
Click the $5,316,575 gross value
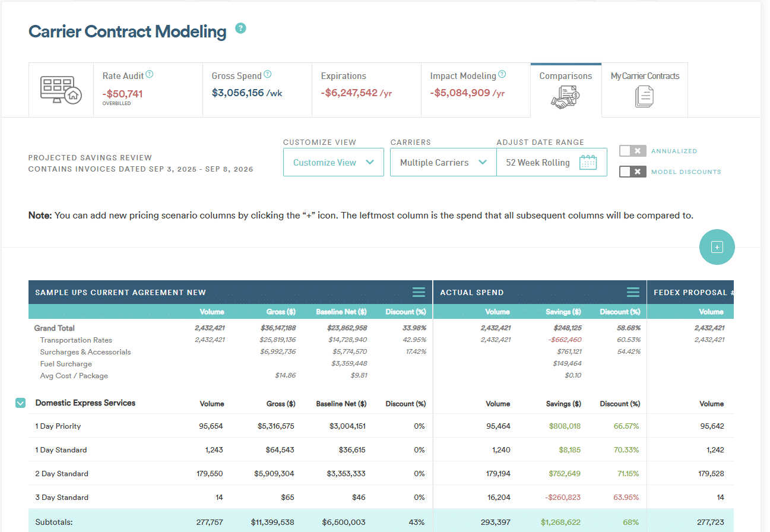(x=275, y=426)
